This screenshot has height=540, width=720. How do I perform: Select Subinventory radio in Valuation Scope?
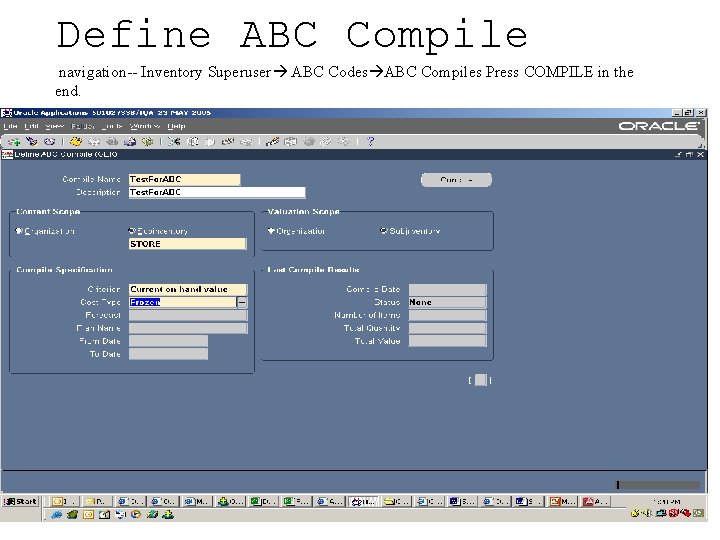click(x=384, y=231)
